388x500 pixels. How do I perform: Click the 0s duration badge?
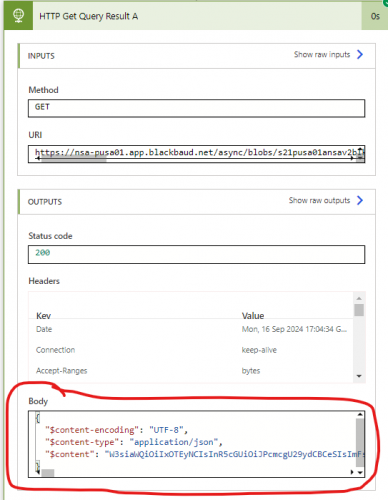375,16
